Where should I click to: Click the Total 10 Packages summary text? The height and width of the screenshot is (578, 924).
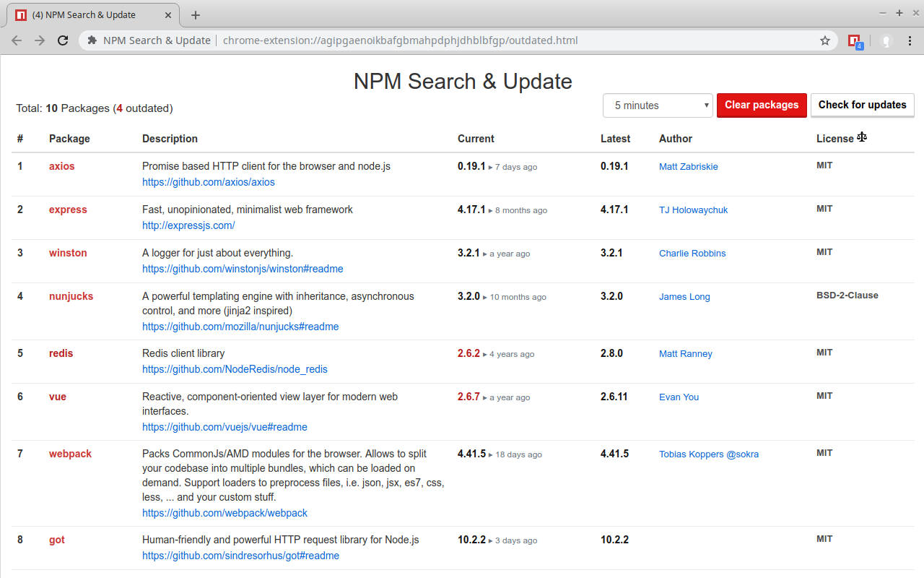tap(95, 108)
